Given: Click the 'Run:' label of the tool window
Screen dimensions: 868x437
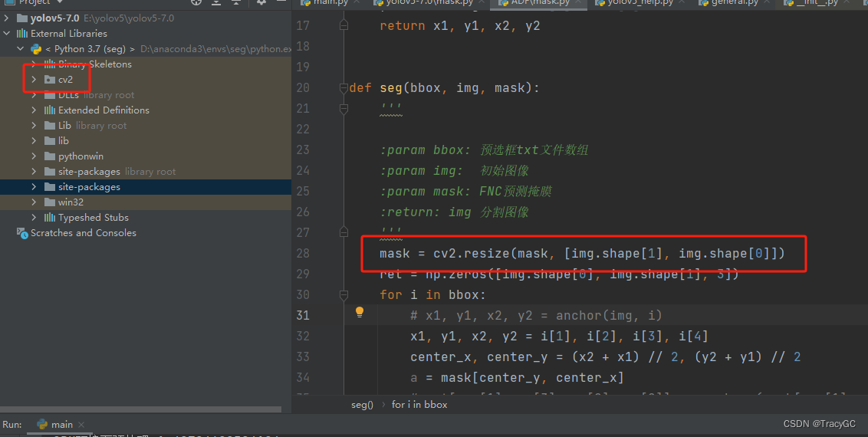Looking at the screenshot, I should pos(12,424).
